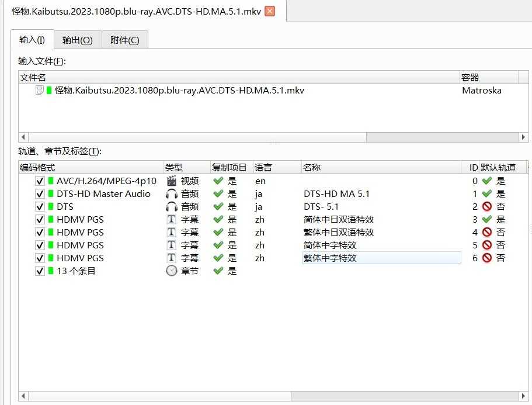Click the red no-default icon for track ID 5
Viewport: 532px width, 405px height.
[487, 245]
